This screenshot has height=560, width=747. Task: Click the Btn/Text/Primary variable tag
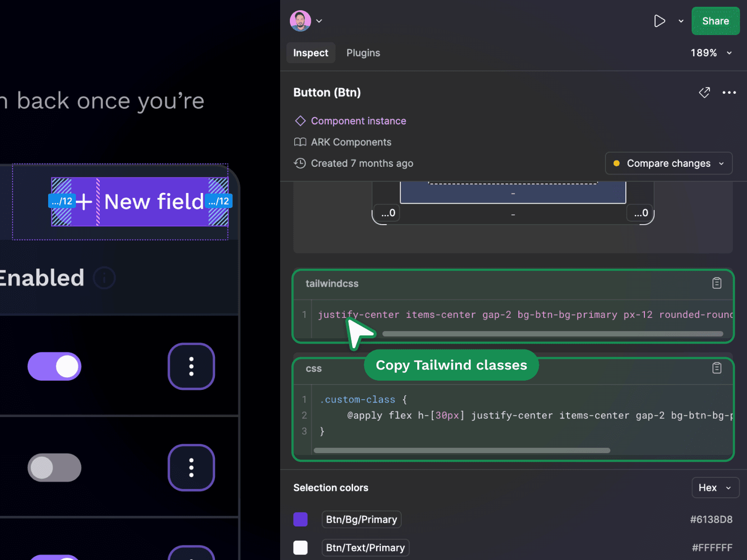(x=365, y=547)
